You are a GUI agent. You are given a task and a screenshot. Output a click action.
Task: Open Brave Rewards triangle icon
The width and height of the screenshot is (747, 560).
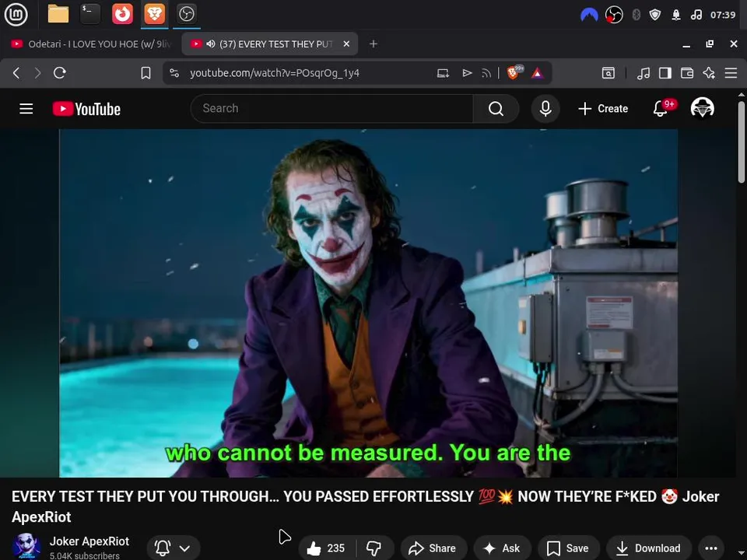click(x=538, y=73)
